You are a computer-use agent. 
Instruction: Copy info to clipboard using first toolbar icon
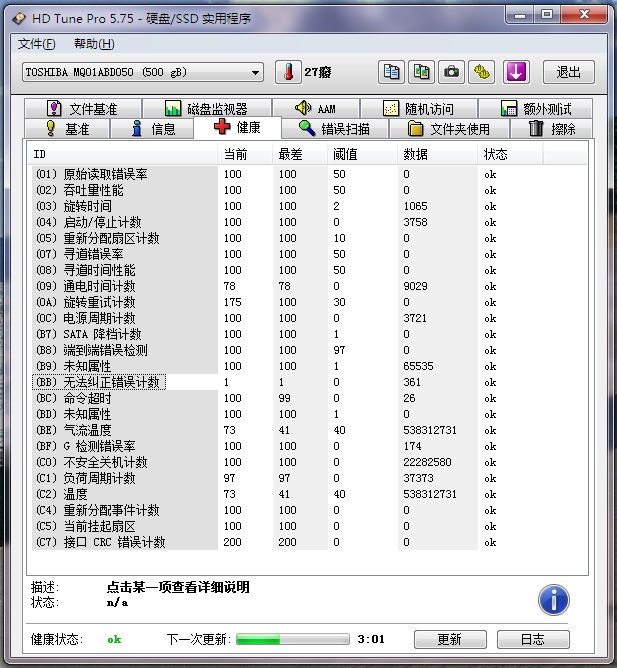pos(391,72)
